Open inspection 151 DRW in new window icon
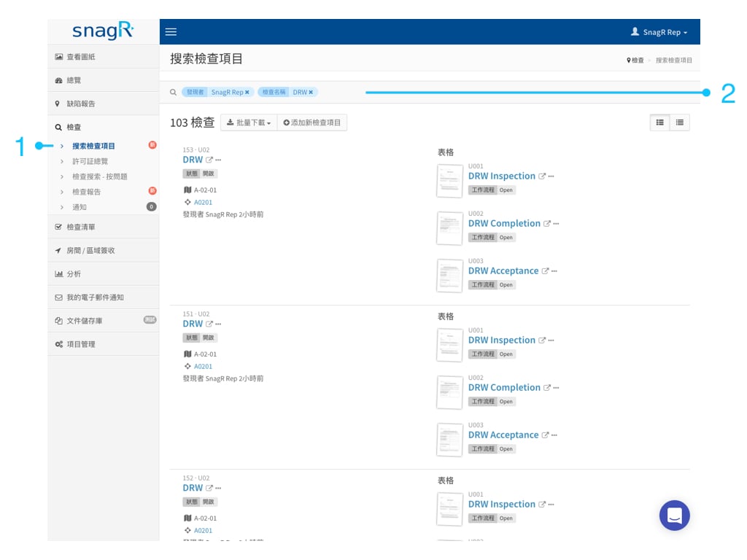The height and width of the screenshot is (560, 747). point(209,324)
